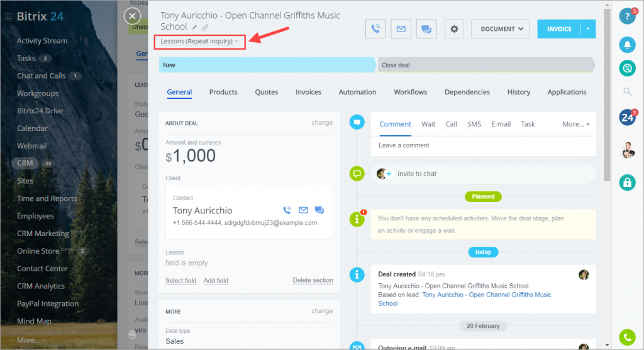Expand More... in the left menu
The width and height of the screenshot is (644, 350).
tap(31, 340)
